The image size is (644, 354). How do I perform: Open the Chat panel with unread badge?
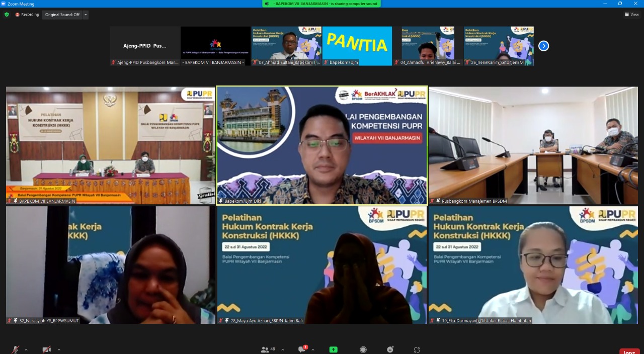click(x=302, y=349)
